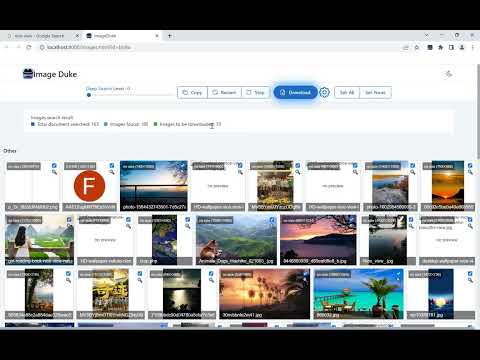Click the blue Download button
480x360 pixels.
(x=295, y=92)
